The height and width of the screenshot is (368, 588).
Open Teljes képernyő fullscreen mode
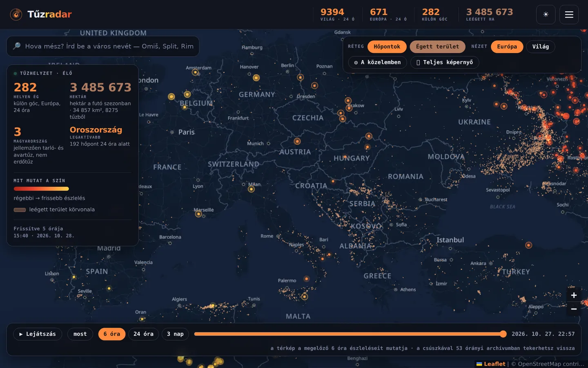point(444,62)
